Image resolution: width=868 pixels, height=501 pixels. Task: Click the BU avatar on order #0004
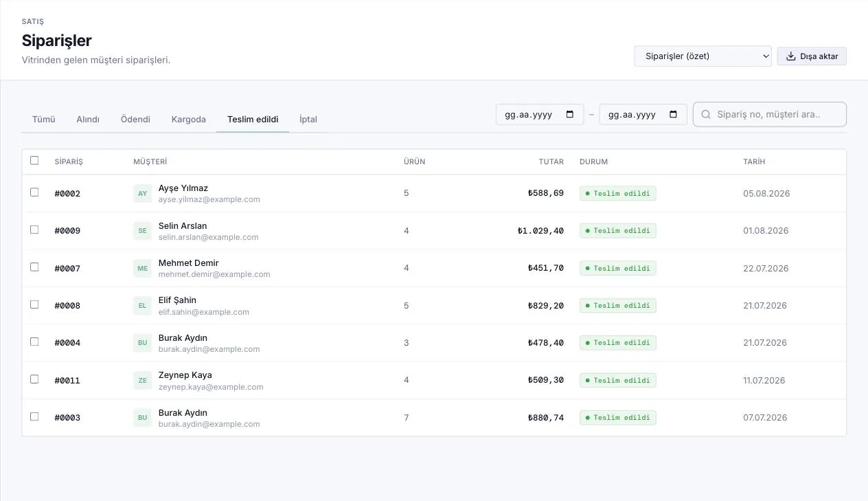click(x=142, y=343)
